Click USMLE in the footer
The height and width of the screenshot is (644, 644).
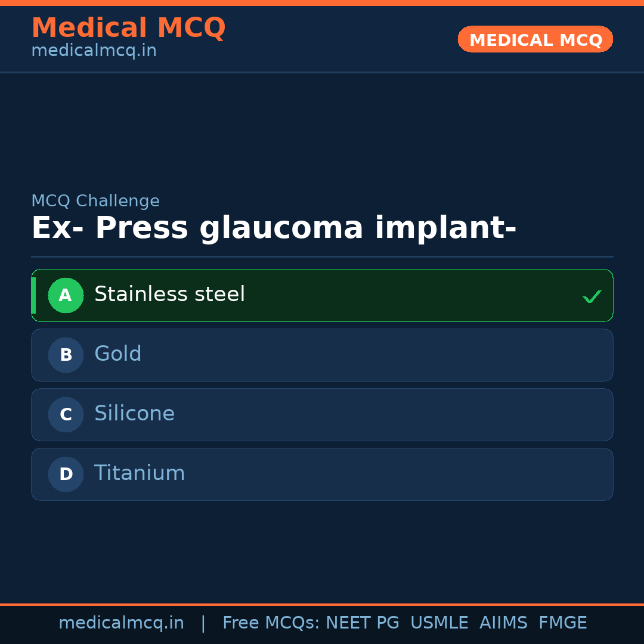(x=439, y=623)
